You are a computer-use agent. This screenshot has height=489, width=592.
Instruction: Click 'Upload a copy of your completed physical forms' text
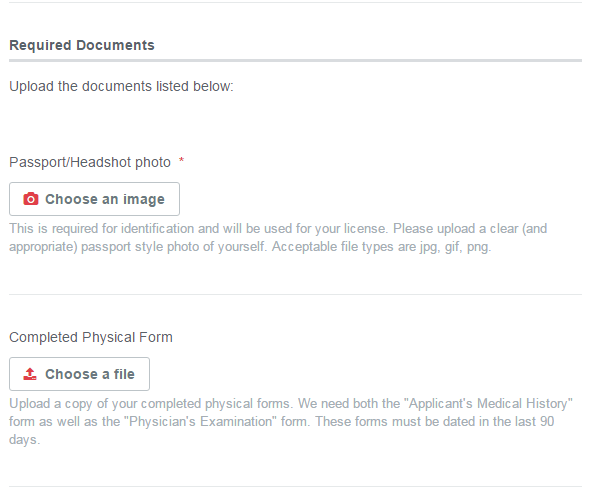150,403
